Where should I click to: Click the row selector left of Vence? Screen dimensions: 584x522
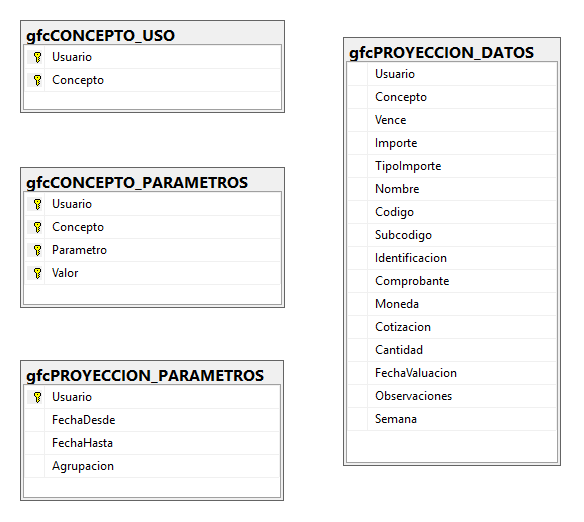click(358, 120)
